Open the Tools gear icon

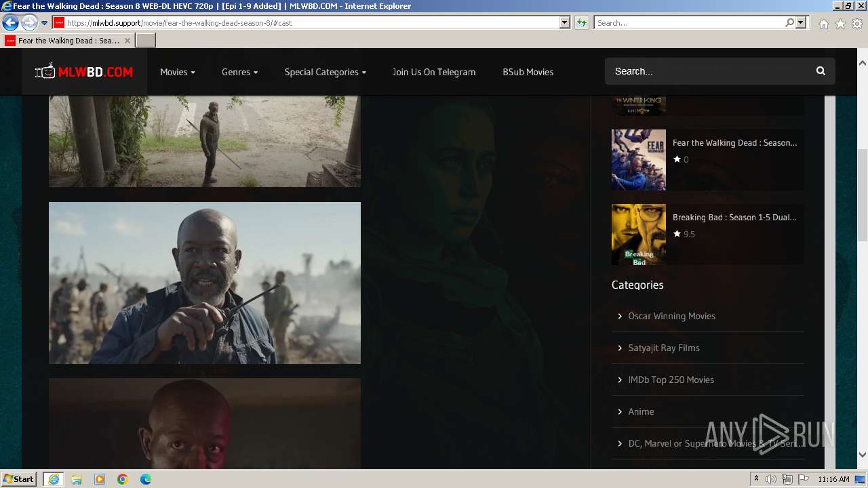[x=857, y=24]
